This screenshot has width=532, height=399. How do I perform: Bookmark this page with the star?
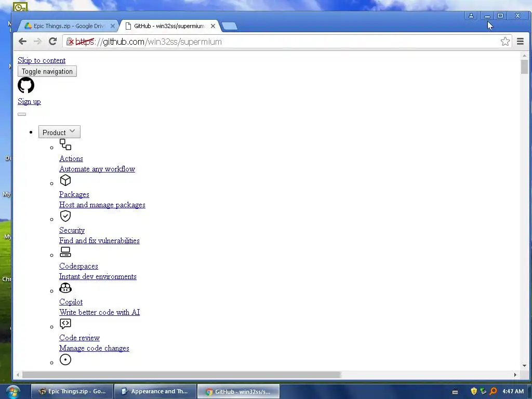[x=505, y=42]
